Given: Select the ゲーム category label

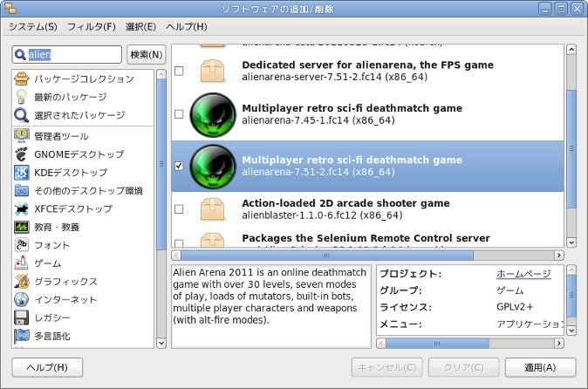Looking at the screenshot, I should (48, 263).
